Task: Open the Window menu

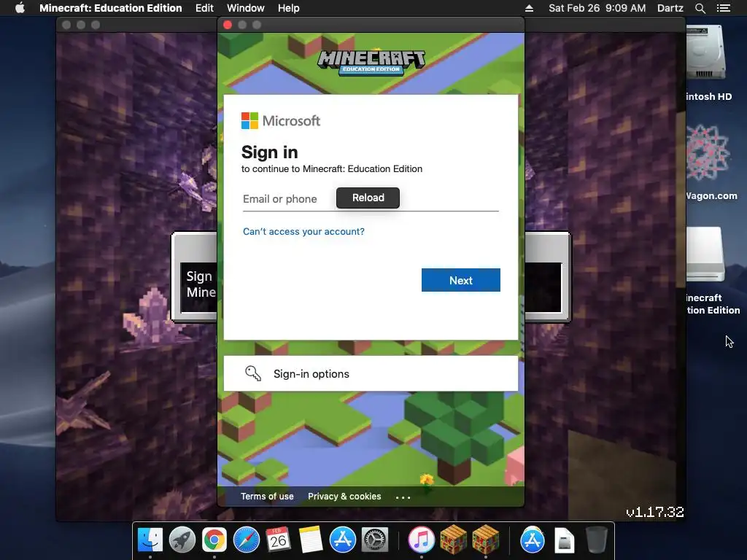Action: pos(245,8)
